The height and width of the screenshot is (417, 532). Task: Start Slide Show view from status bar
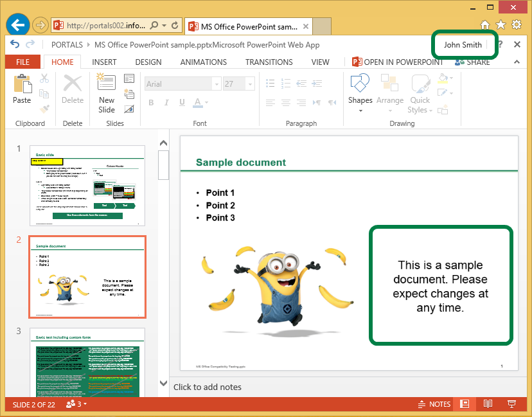511,404
